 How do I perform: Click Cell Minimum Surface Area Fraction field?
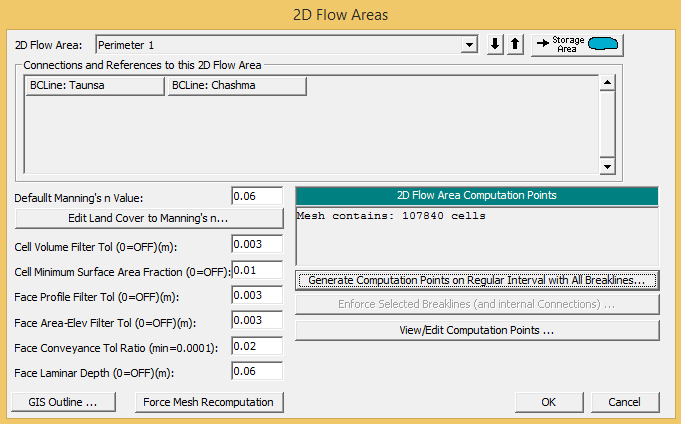coord(257,270)
